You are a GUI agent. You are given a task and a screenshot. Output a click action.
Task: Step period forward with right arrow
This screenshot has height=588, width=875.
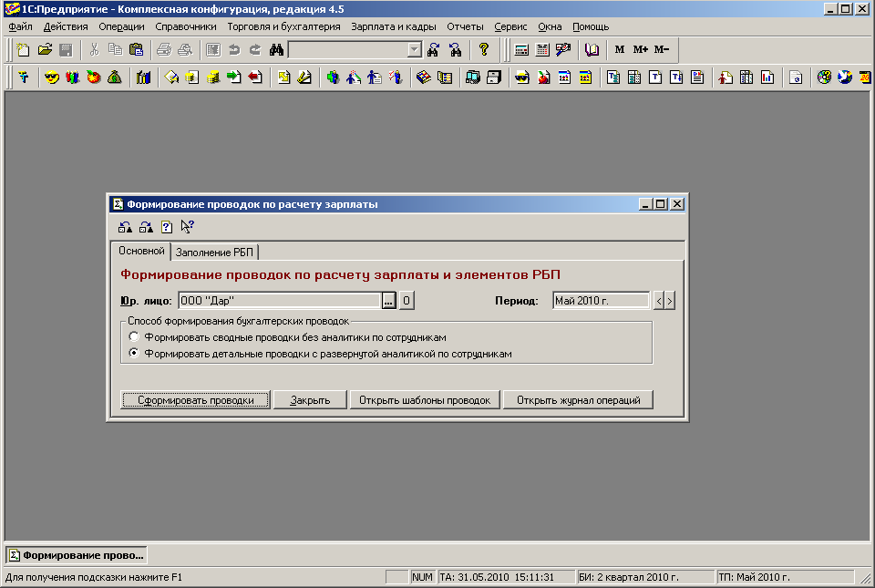[x=670, y=301]
